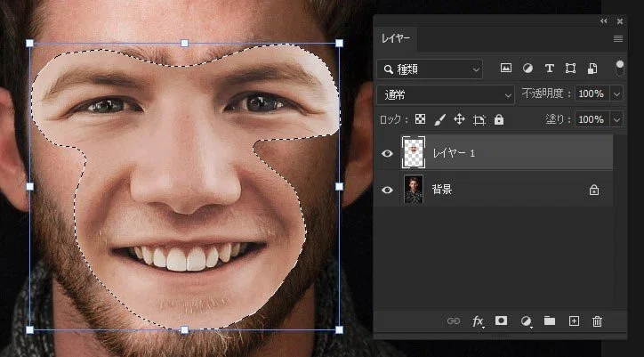Filter layers by pixel image icon

[506, 69]
